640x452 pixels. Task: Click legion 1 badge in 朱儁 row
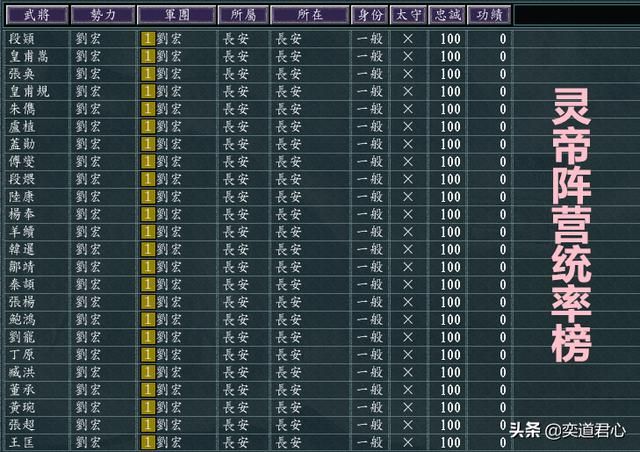coord(148,109)
